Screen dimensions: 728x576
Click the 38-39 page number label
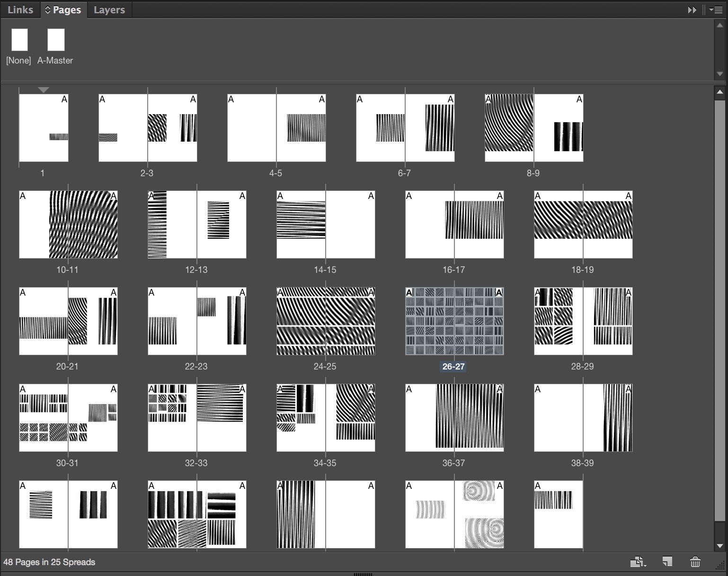(582, 463)
